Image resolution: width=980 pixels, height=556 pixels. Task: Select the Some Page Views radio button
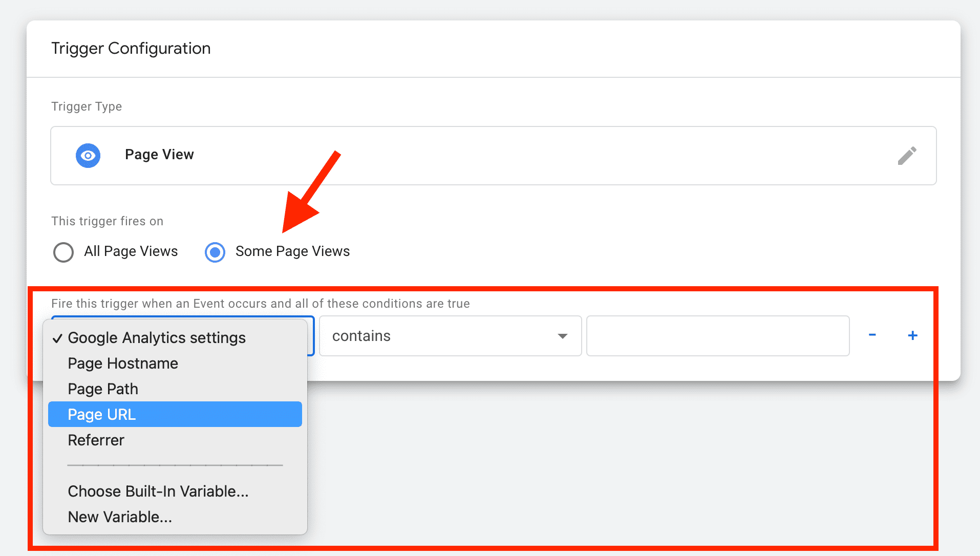[x=215, y=252]
